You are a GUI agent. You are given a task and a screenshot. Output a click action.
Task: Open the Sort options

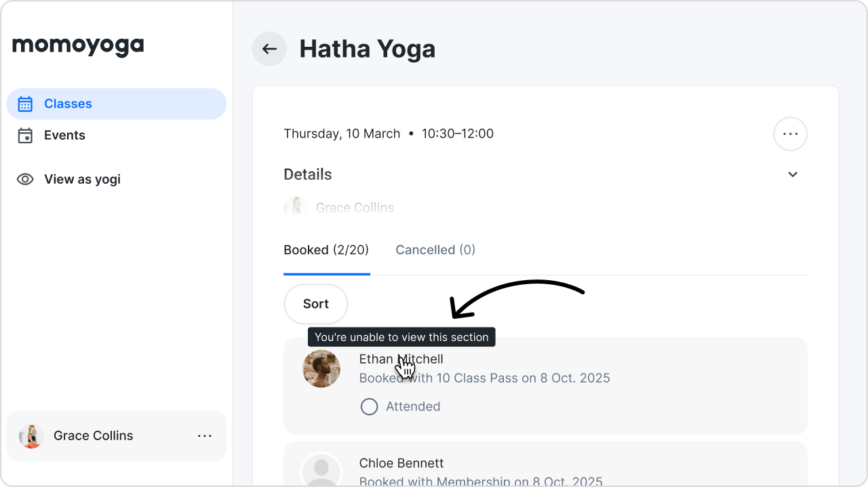click(315, 304)
